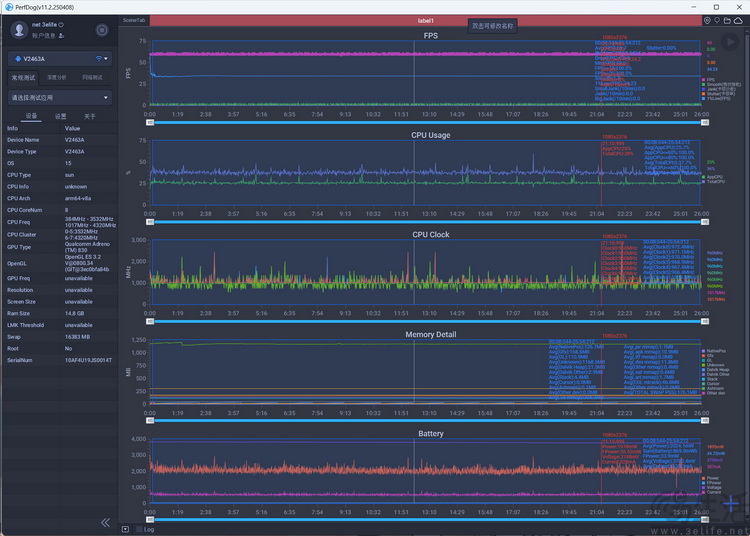
Task: Click the pin icon in top-right toolbar
Action: point(717,21)
